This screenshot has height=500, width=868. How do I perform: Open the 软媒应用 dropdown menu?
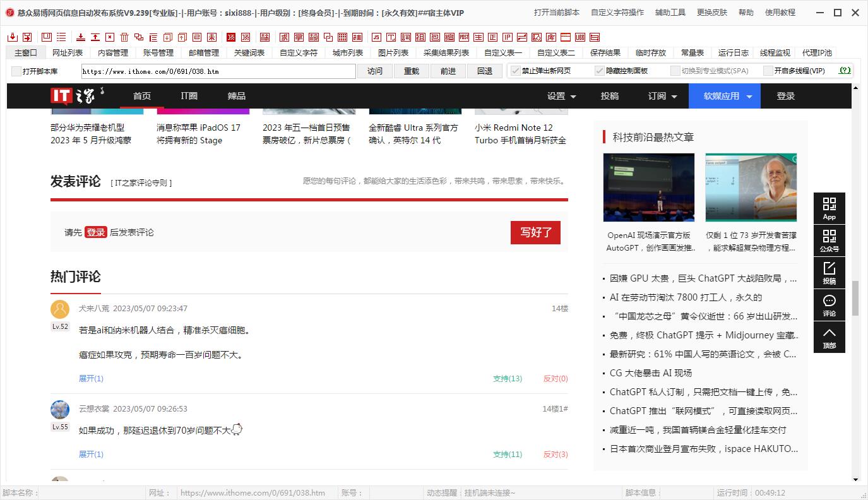pyautogui.click(x=725, y=96)
